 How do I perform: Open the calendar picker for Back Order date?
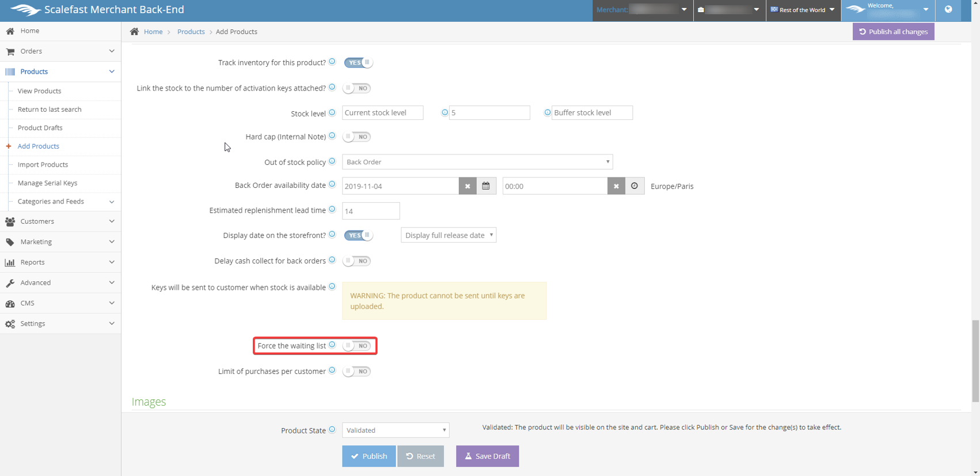[x=486, y=186]
